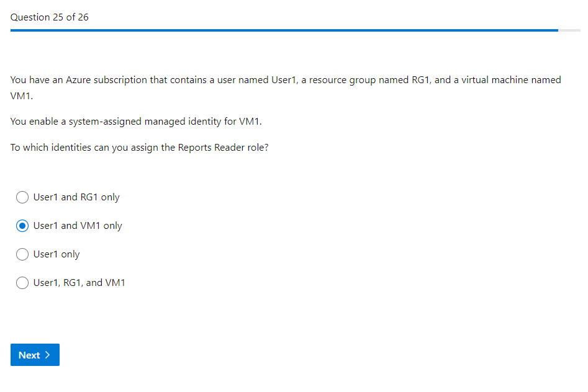Choose the "User1 only" radio option

click(22, 254)
